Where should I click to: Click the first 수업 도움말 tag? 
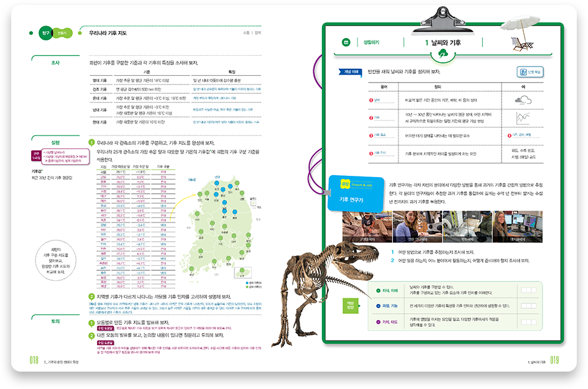pyautogui.click(x=106, y=328)
